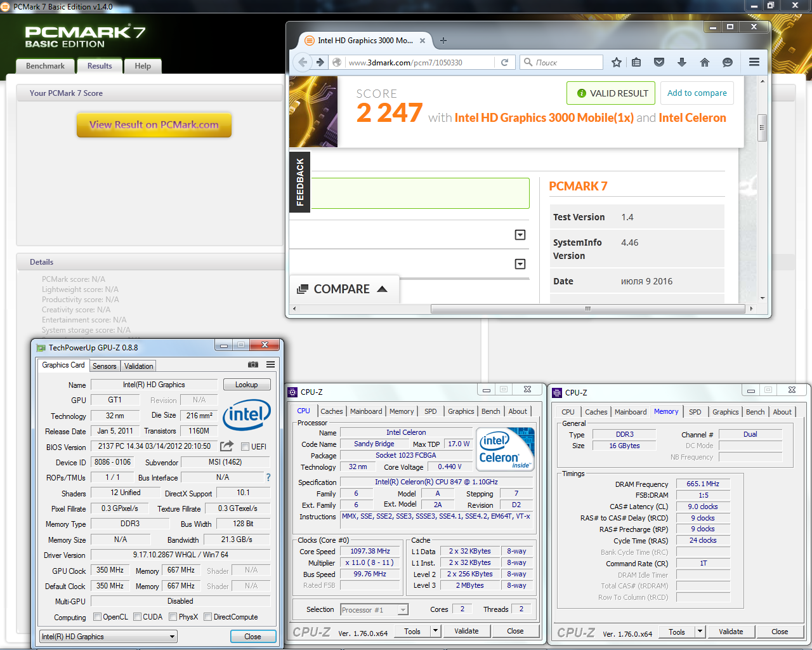
Task: Open Bench tab in CPU-Z Memory window
Action: (755, 412)
